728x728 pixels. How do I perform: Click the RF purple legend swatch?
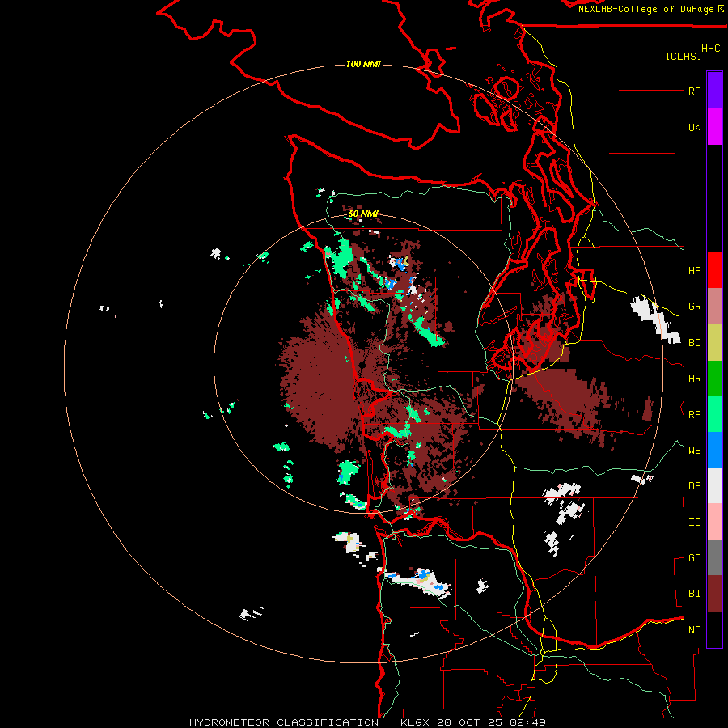tap(714, 91)
